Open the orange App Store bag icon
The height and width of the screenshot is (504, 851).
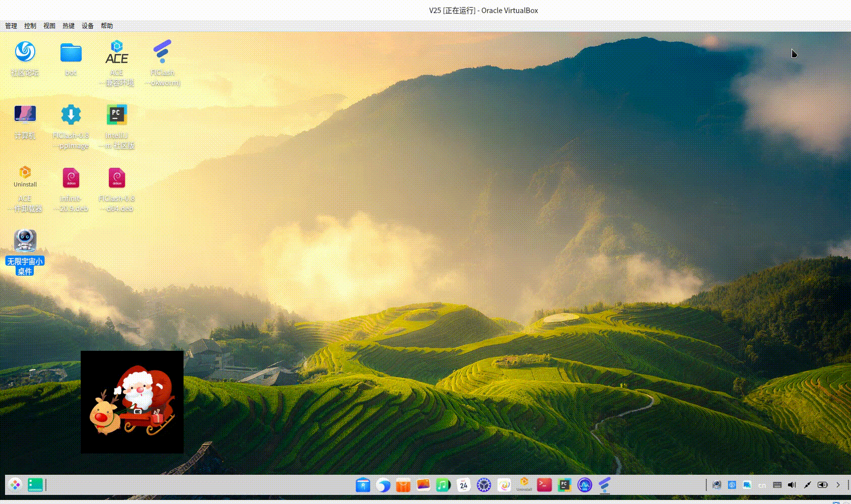[403, 485]
